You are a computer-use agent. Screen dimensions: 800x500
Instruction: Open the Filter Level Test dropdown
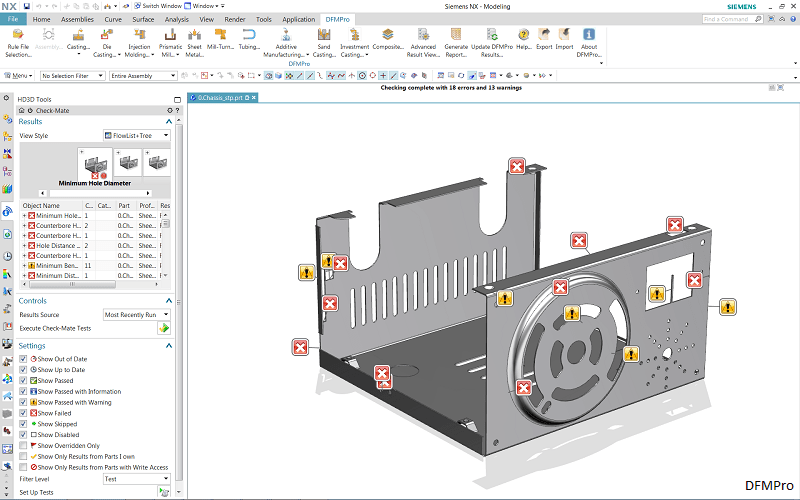coord(137,479)
